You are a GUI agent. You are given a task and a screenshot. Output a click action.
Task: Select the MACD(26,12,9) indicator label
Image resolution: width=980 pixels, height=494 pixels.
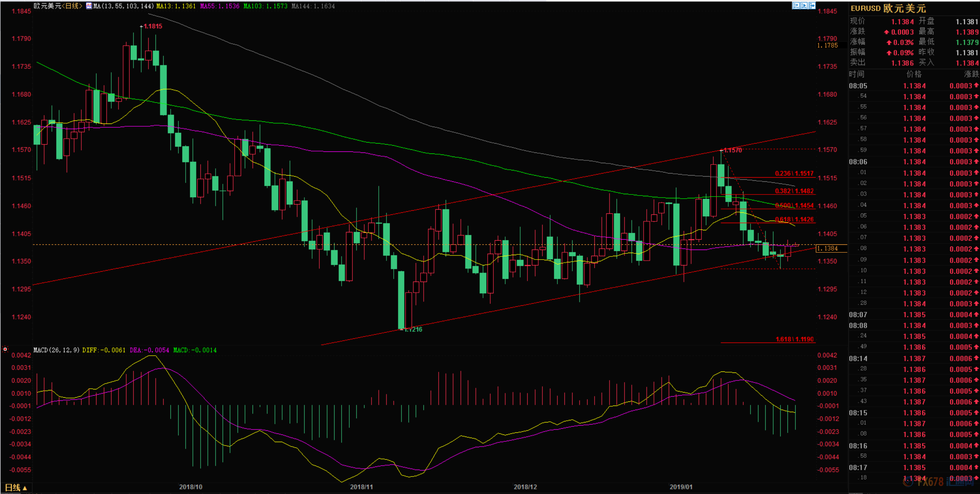[57, 350]
